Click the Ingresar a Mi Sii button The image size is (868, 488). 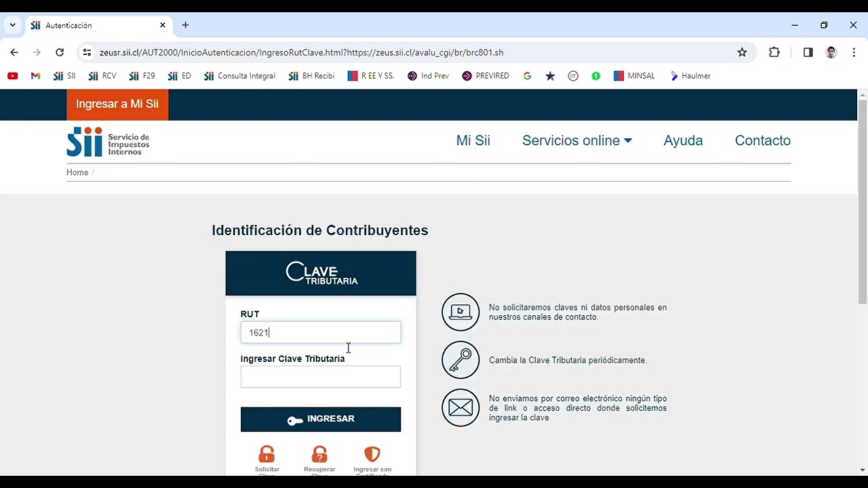tap(117, 104)
